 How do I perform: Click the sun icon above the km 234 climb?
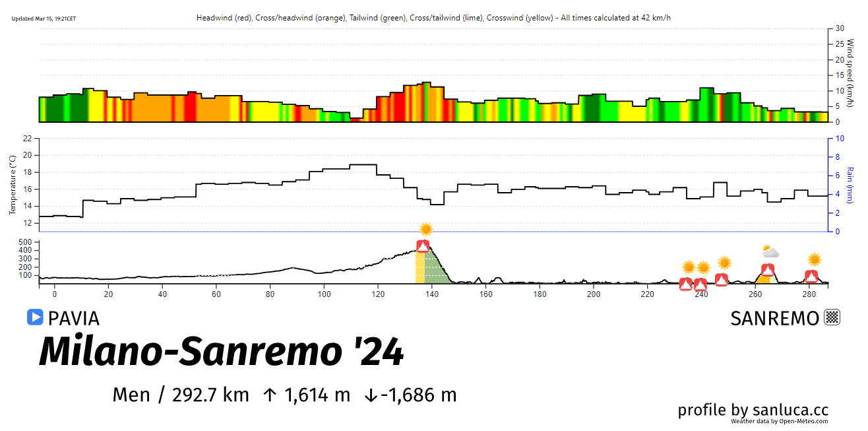coord(689,267)
